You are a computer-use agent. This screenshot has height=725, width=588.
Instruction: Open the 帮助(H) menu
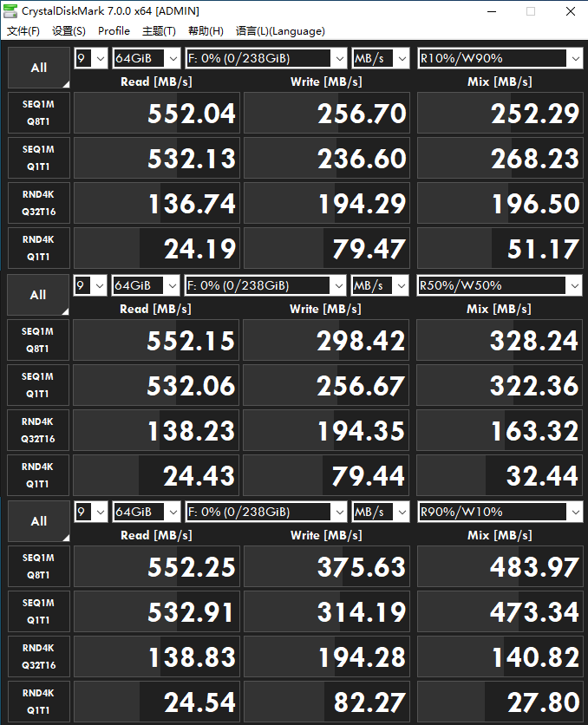[x=206, y=31]
